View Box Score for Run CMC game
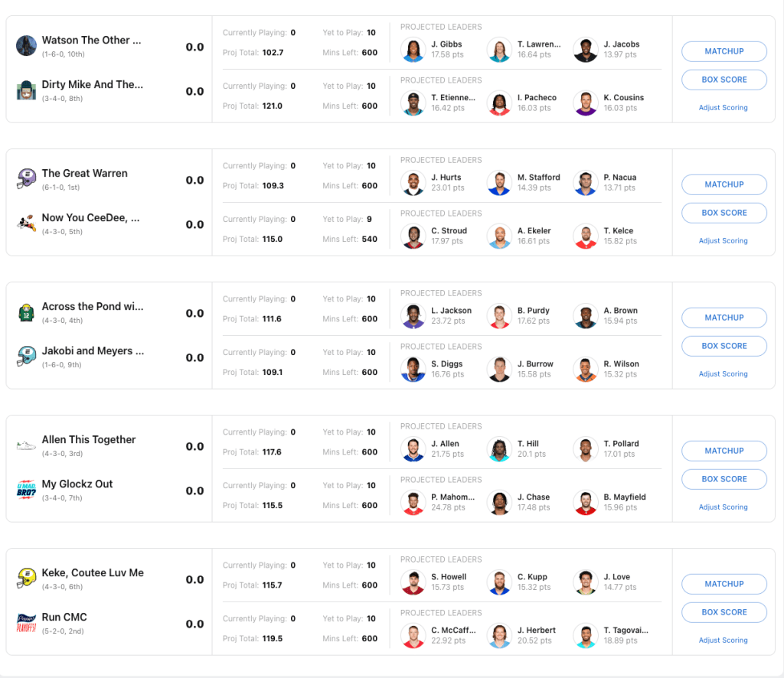 (724, 612)
